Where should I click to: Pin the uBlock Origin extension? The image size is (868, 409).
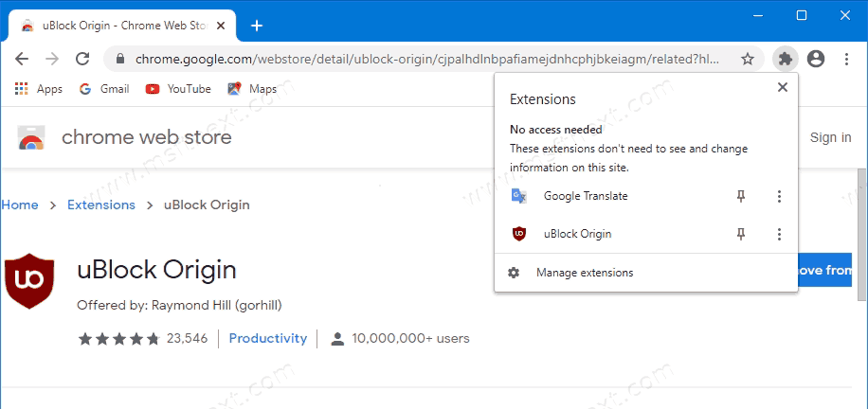[x=742, y=234]
